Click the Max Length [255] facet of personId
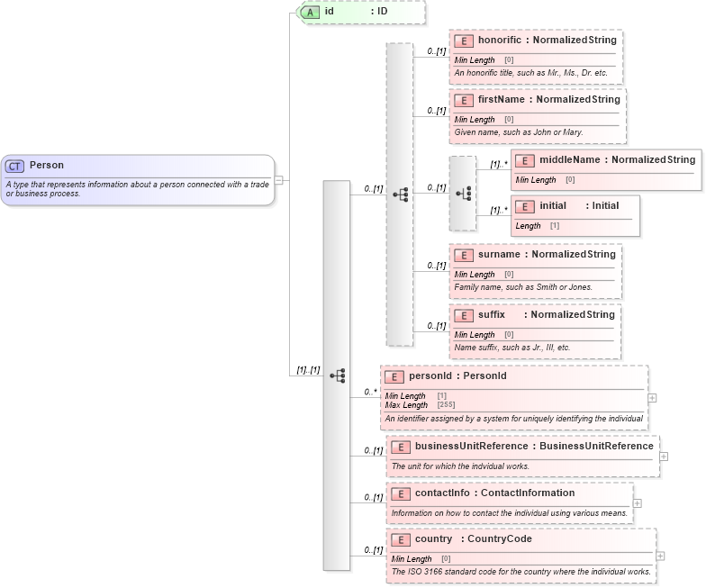The width and height of the screenshot is (706, 588). point(420,405)
